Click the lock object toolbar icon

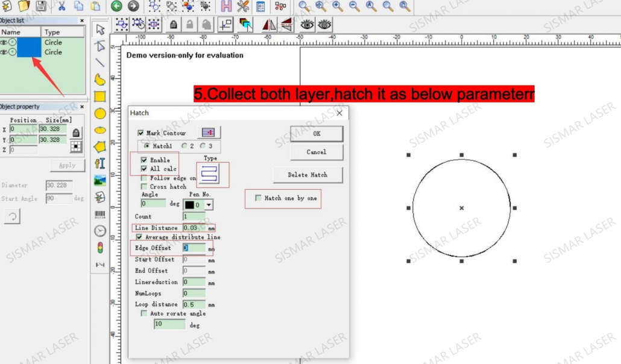(x=175, y=25)
